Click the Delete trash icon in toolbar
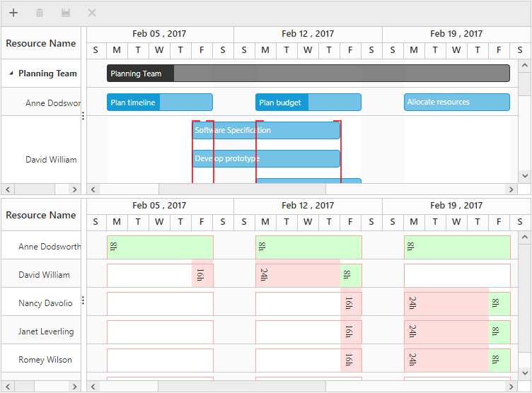This screenshot has width=532, height=393. click(x=40, y=13)
